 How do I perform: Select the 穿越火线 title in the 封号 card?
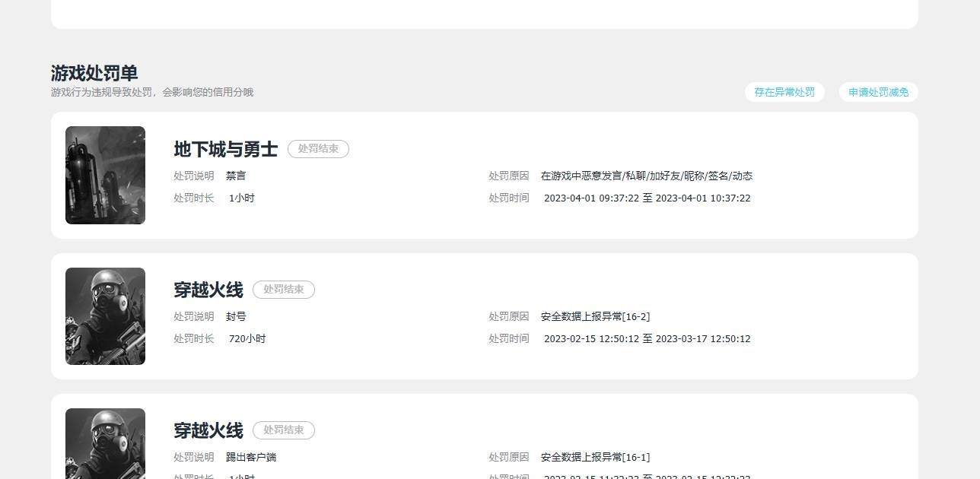coord(208,290)
